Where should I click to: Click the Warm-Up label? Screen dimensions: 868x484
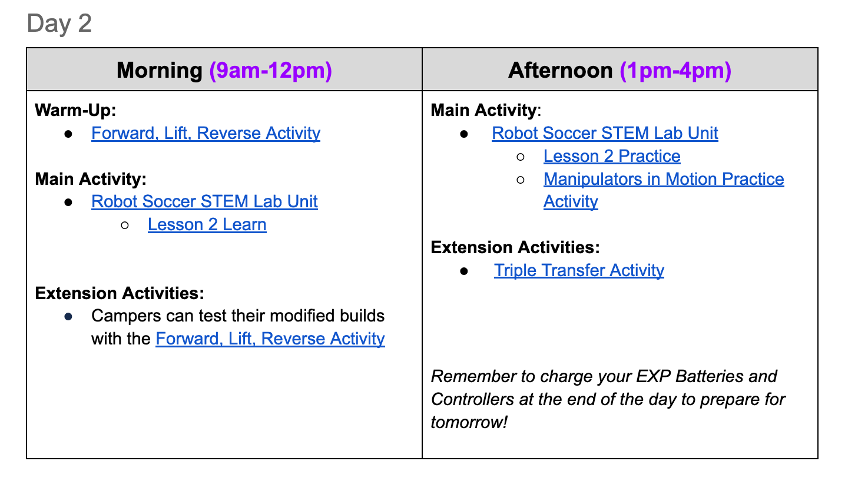click(75, 110)
